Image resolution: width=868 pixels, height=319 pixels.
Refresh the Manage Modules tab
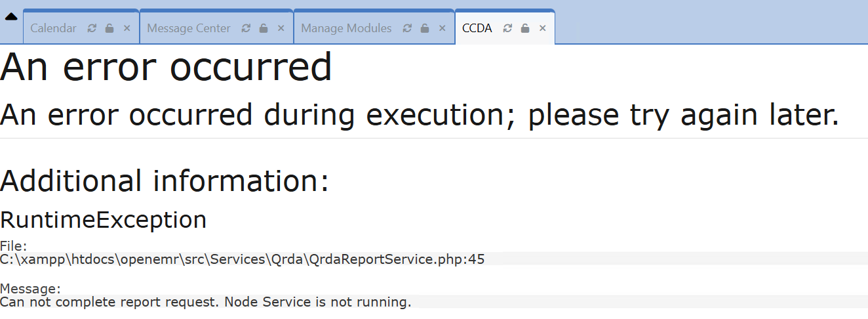point(407,28)
